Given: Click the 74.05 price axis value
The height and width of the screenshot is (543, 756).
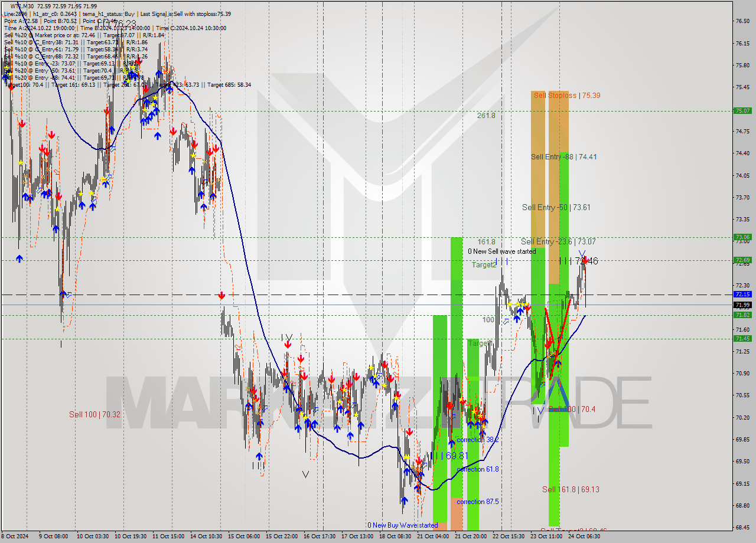Looking at the screenshot, I should click(x=742, y=175).
